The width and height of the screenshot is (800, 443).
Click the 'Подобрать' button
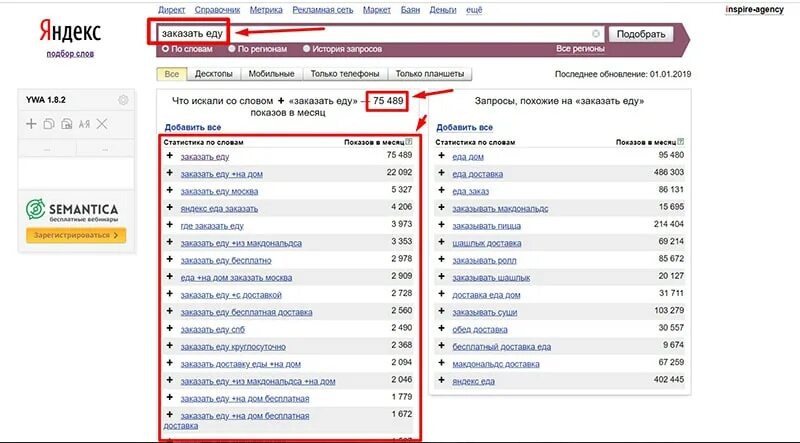pos(641,34)
